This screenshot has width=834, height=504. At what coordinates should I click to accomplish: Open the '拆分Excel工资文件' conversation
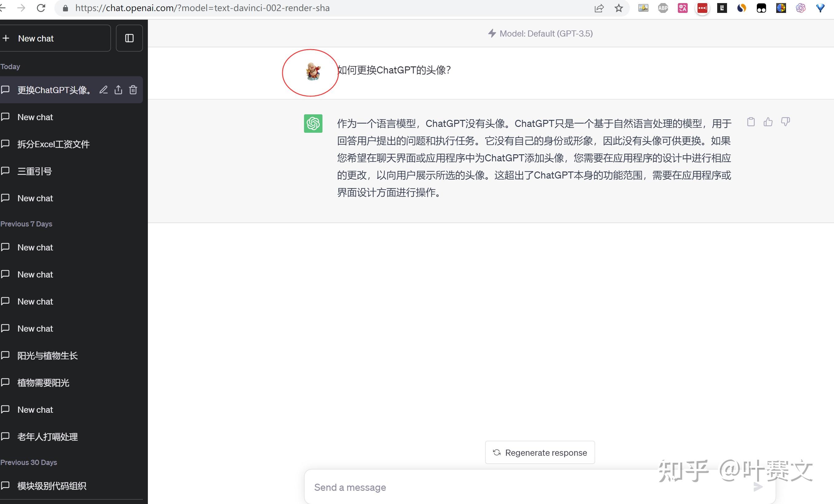pos(53,144)
